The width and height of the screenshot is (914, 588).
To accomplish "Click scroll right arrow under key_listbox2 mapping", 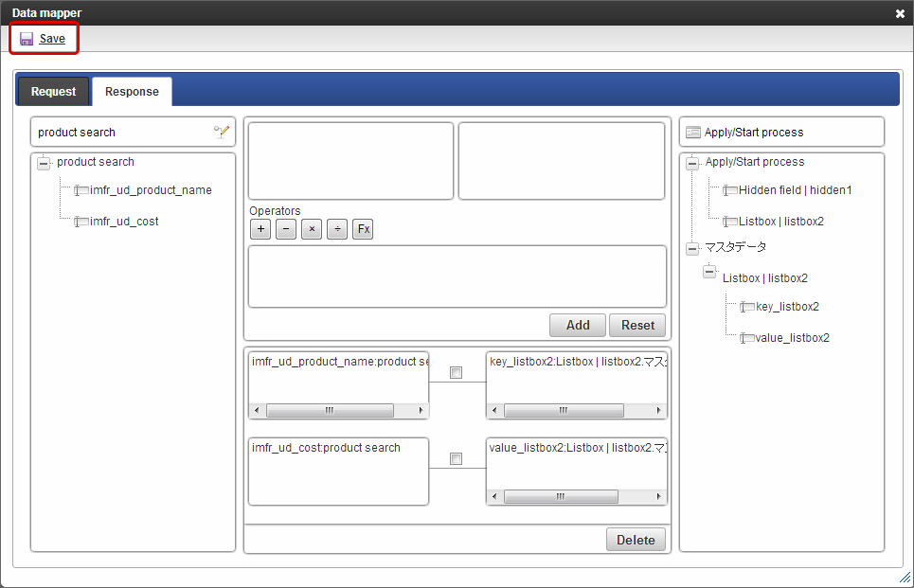I will (x=658, y=410).
